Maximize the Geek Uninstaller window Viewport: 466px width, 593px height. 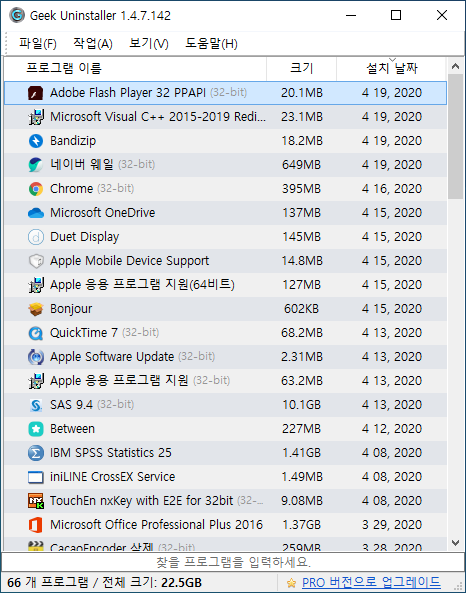pos(396,15)
